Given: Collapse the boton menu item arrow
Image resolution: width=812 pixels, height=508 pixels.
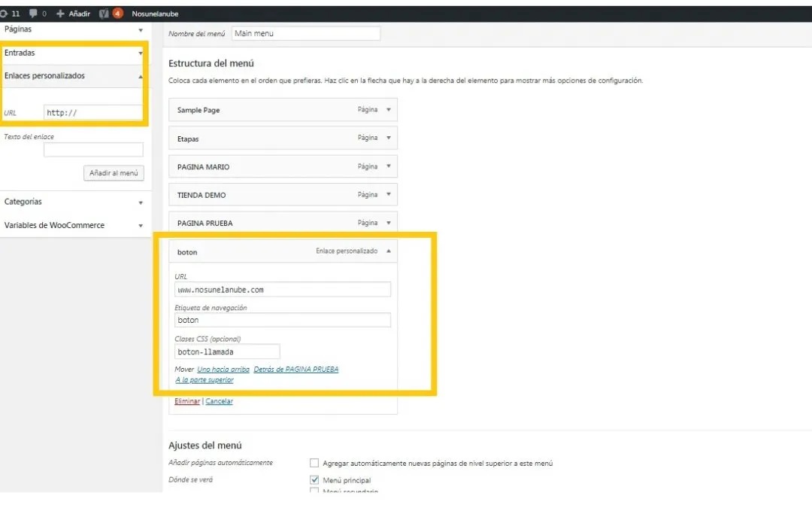Looking at the screenshot, I should (389, 251).
